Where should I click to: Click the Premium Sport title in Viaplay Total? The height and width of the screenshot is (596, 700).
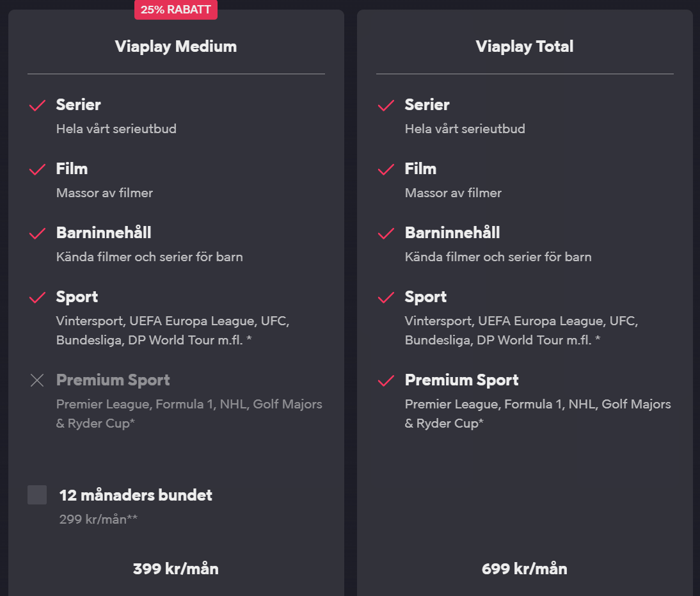tap(461, 380)
